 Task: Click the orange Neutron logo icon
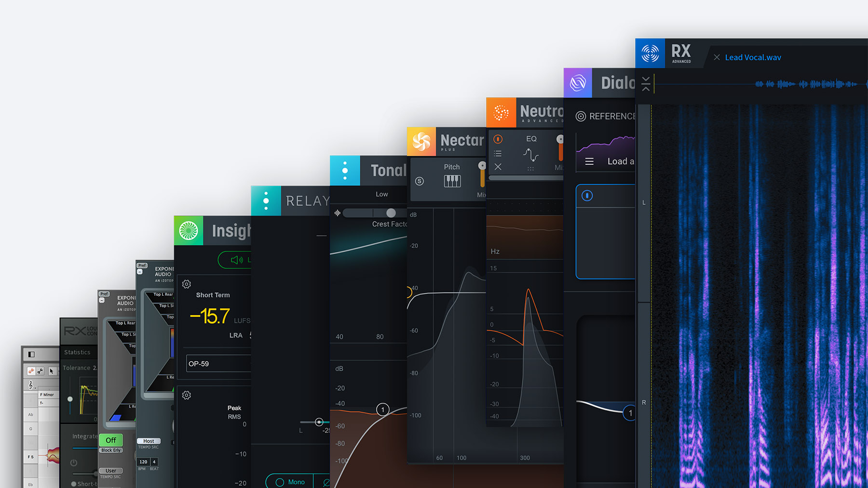501,112
